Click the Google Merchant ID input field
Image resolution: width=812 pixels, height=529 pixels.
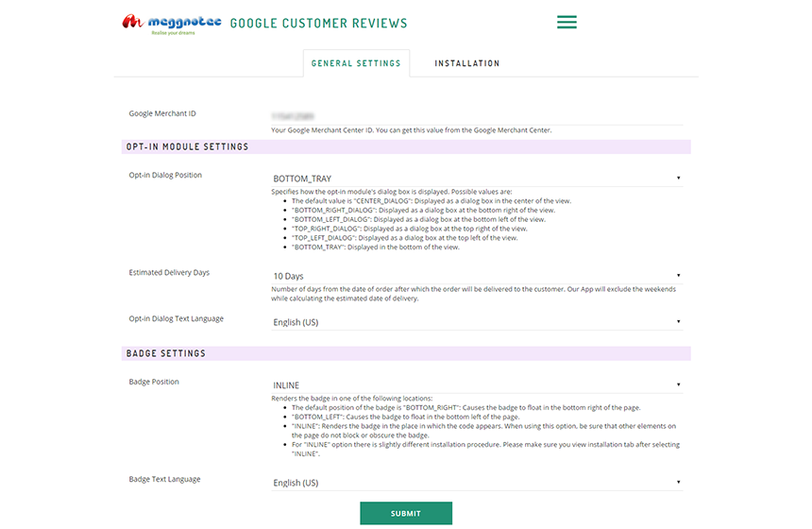477,116
